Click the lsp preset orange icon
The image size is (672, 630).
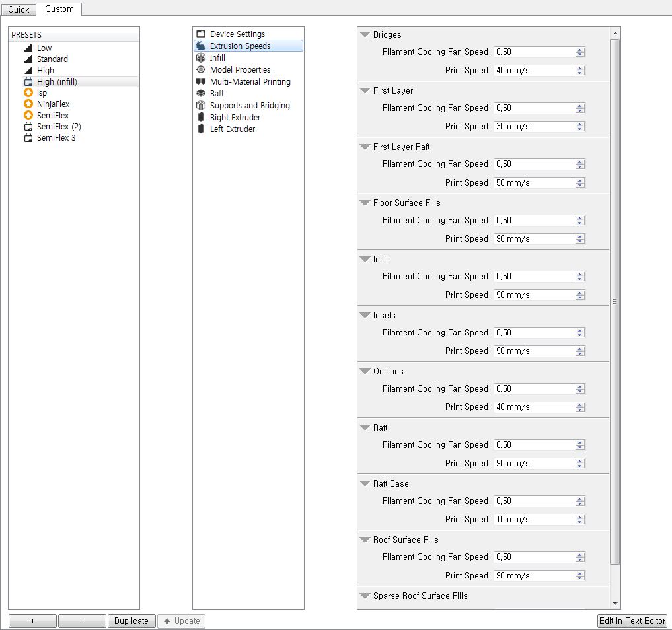(x=28, y=92)
